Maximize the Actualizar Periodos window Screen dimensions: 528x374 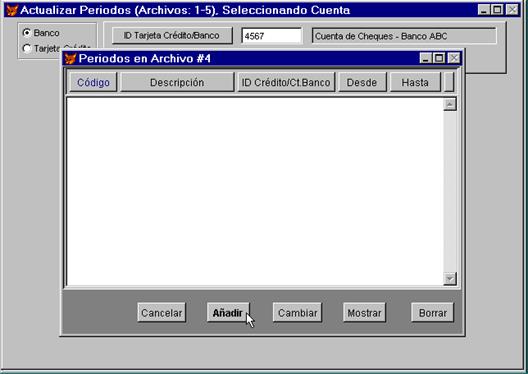(497, 10)
